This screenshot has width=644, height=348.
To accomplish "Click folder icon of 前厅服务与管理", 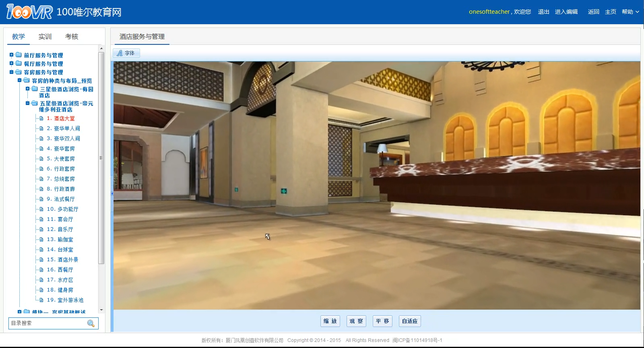I will pos(19,55).
